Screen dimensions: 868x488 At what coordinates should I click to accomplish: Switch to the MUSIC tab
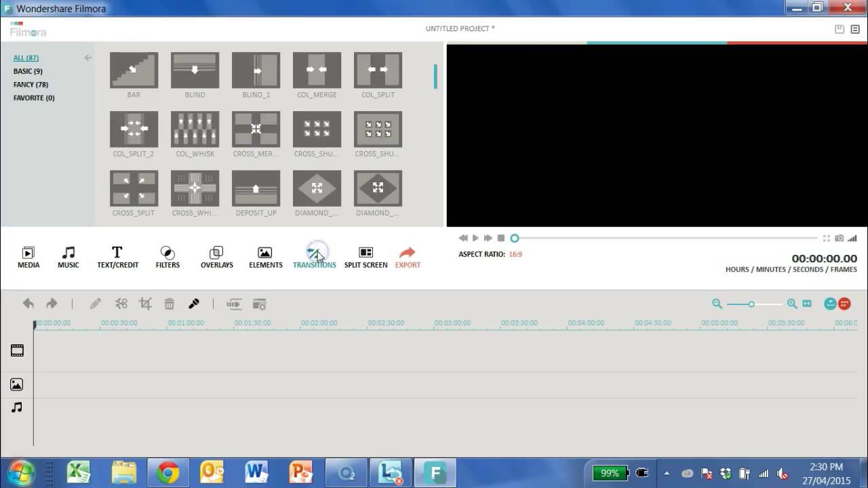68,256
